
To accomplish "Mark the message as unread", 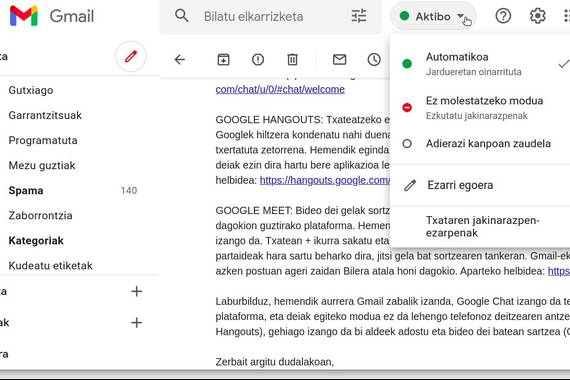I will (x=340, y=59).
